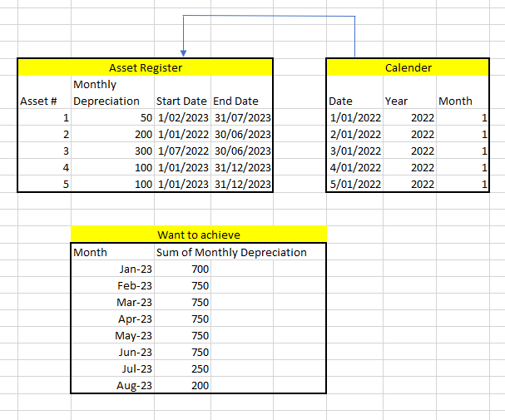Image resolution: width=505 pixels, height=420 pixels.
Task: Select the Mar-23 month cell
Action: pos(112,302)
